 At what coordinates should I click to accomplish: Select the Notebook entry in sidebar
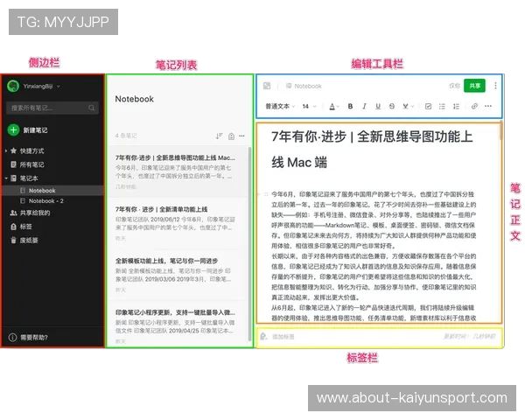tap(52, 191)
